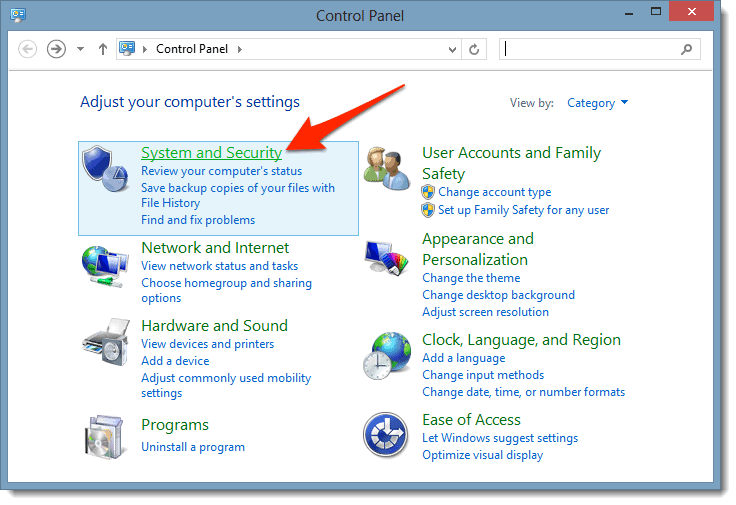Click the Control Panel icon in address bar

(x=127, y=48)
